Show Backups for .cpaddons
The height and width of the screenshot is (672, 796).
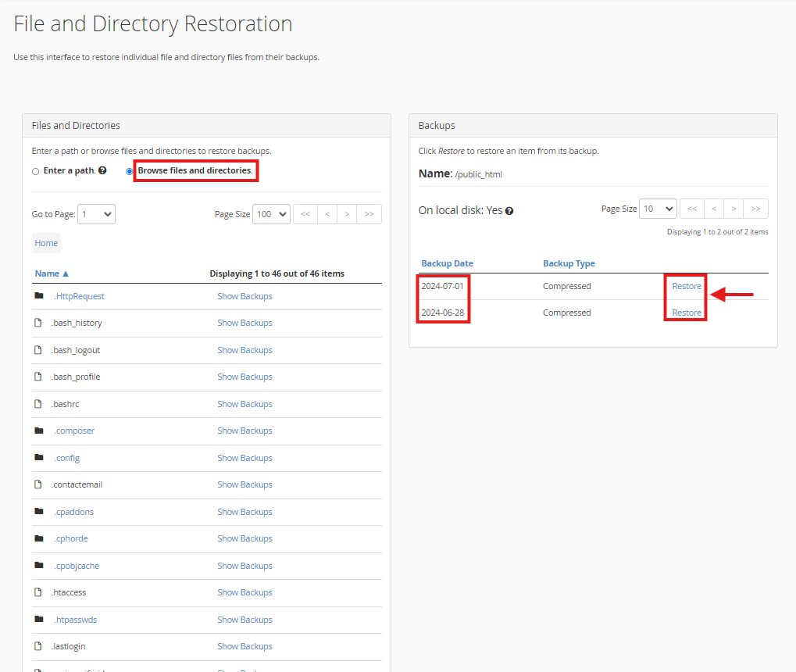click(x=245, y=512)
